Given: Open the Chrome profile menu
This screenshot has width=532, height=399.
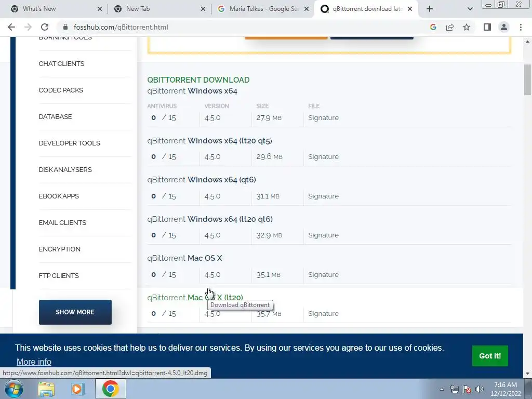Looking at the screenshot, I should coord(504,27).
